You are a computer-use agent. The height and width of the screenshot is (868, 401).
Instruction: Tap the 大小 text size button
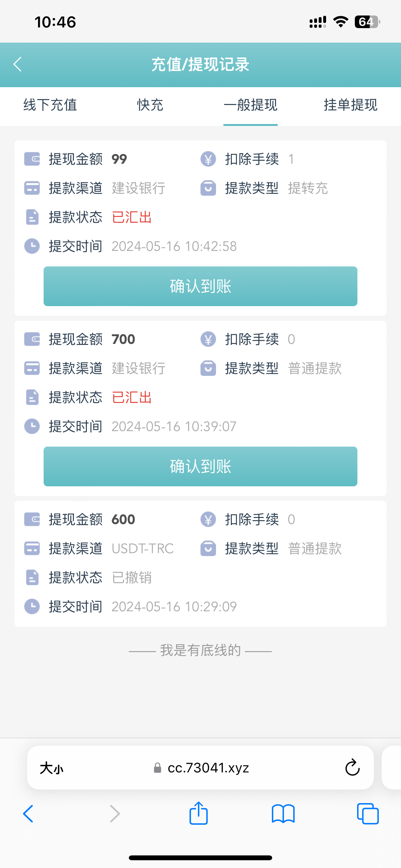click(52, 768)
